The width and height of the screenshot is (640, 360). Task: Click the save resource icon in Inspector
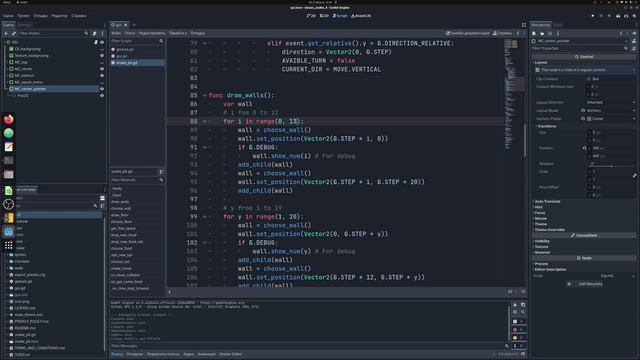550,33
